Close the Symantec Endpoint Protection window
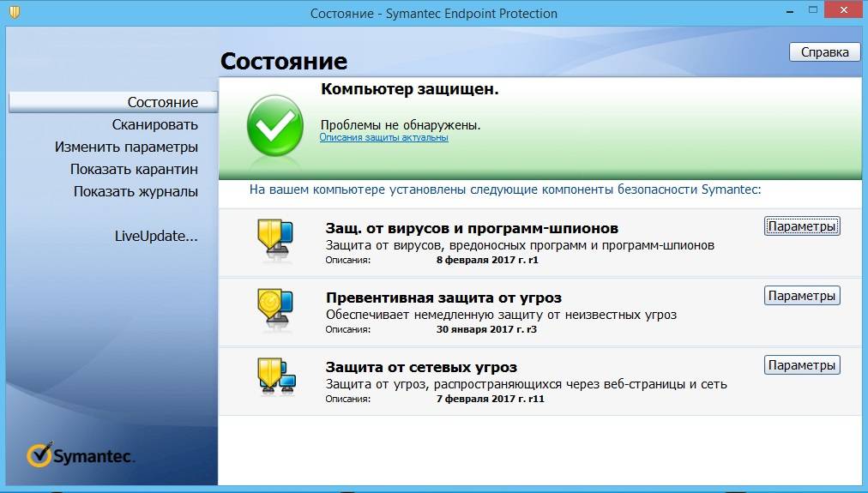 844,10
